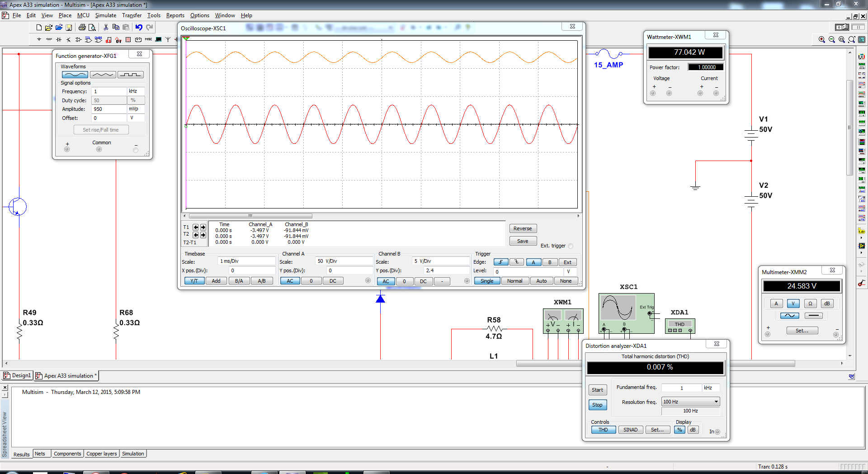Open distortion analyzer Set... options
The image size is (868, 474).
point(658,430)
